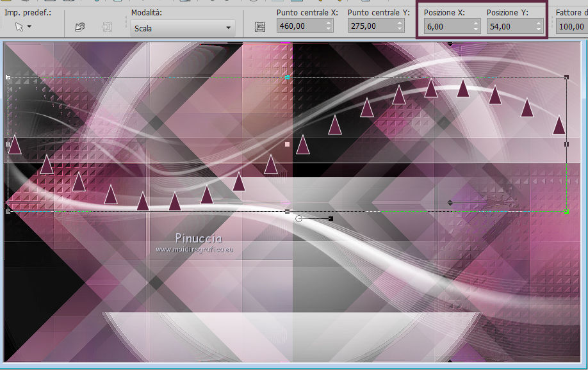This screenshot has width=588, height=370.
Task: Increase Punto centrale Y with up arrow
Action: coord(400,23)
